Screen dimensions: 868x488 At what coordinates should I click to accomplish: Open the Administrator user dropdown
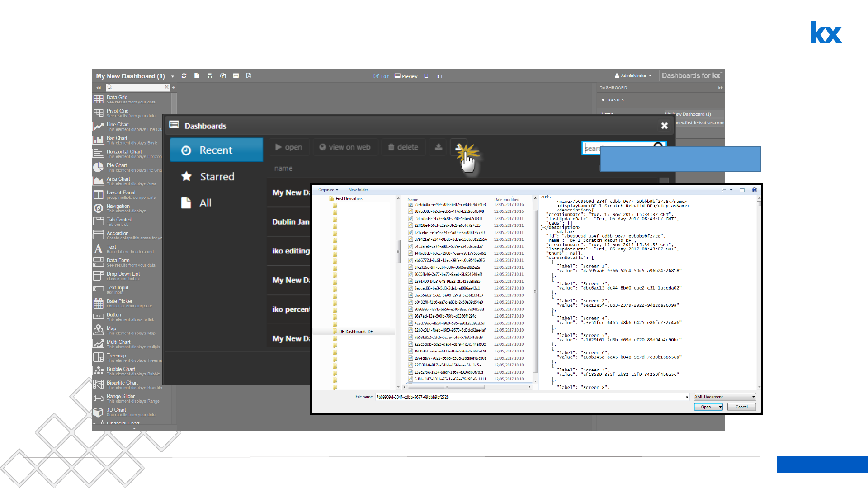point(633,76)
